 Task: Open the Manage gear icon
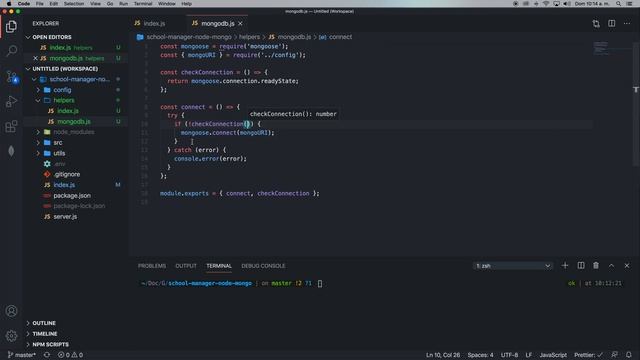click(x=11, y=336)
